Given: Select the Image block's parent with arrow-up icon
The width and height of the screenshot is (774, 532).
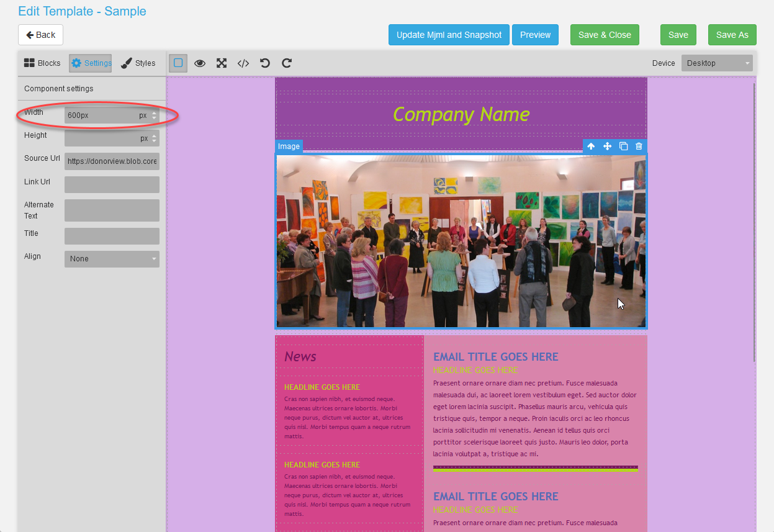Looking at the screenshot, I should click(x=591, y=146).
